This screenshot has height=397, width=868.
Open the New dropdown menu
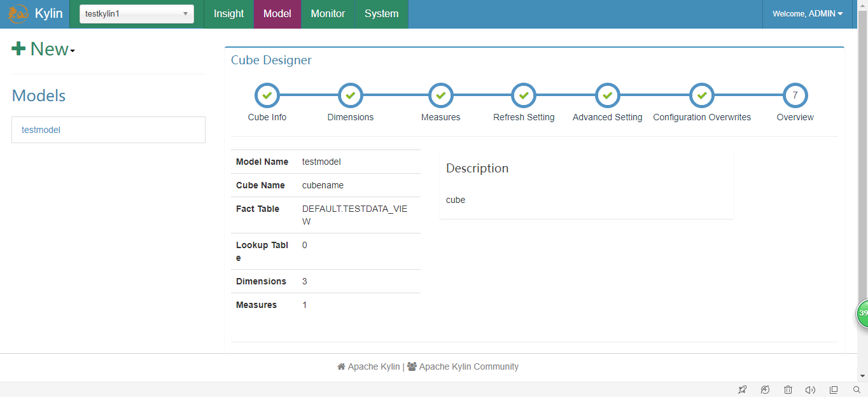pos(43,49)
